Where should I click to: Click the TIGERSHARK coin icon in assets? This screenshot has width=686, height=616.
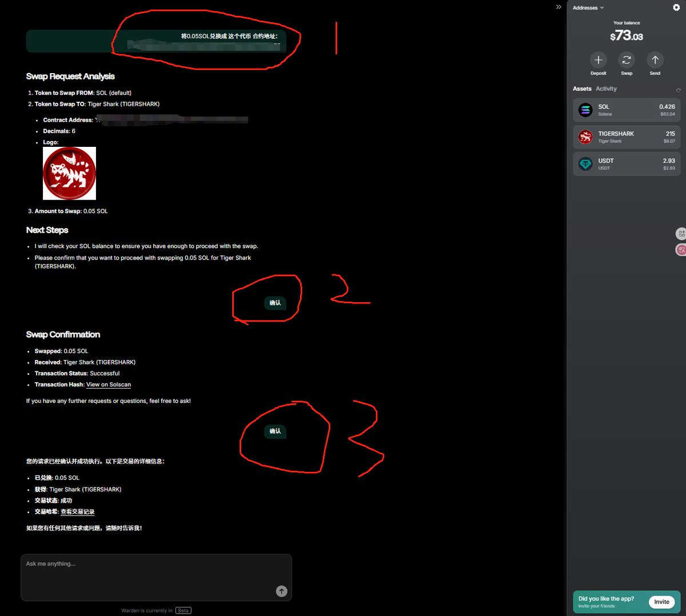pyautogui.click(x=585, y=137)
